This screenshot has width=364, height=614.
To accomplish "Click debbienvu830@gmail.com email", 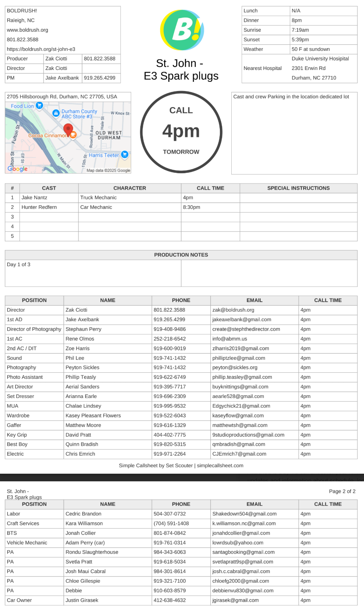I will pyautogui.click(x=243, y=590).
